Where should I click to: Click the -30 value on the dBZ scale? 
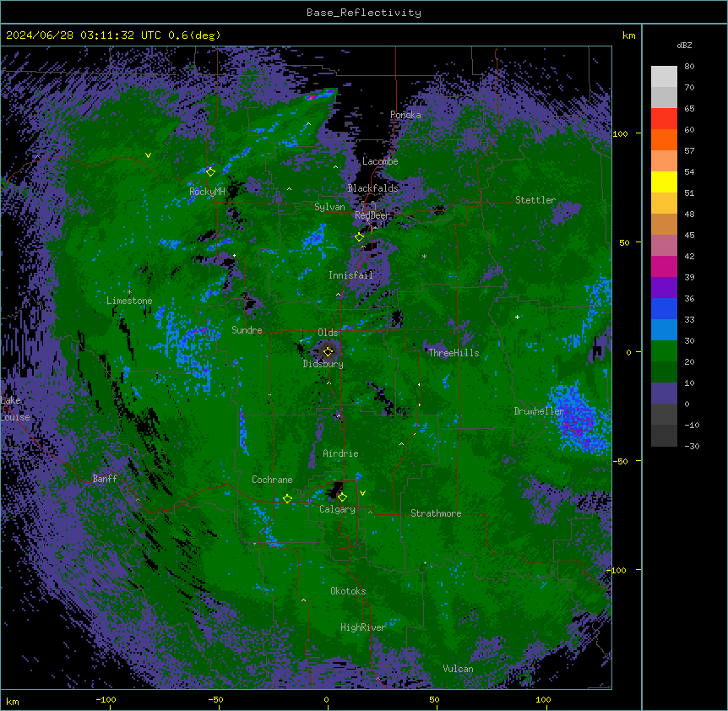(692, 446)
